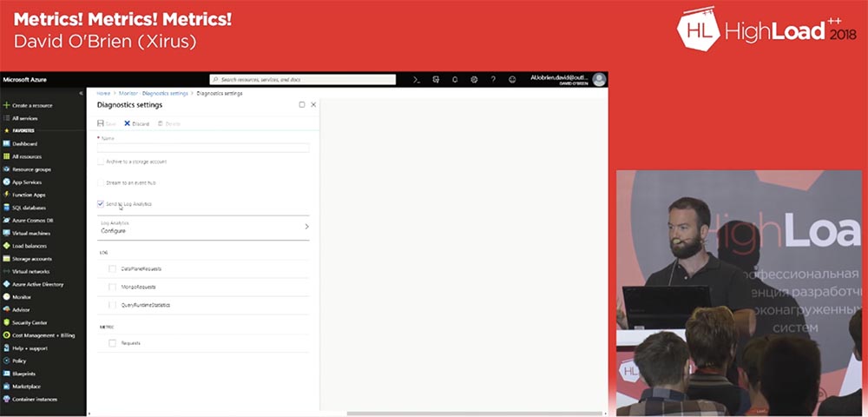The width and height of the screenshot is (868, 417).
Task: Collapse the left sidebar with the double chevron
Action: click(82, 94)
